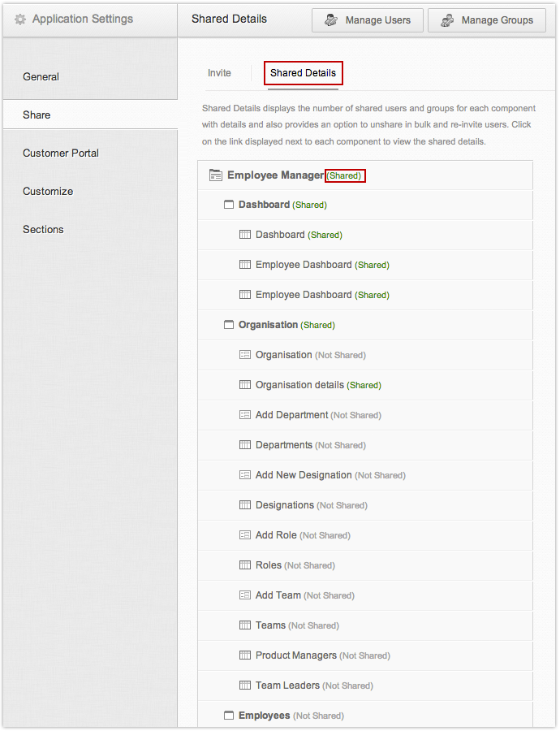The height and width of the screenshot is (731, 560).
Task: Click the Manage Groups button
Action: coord(486,20)
